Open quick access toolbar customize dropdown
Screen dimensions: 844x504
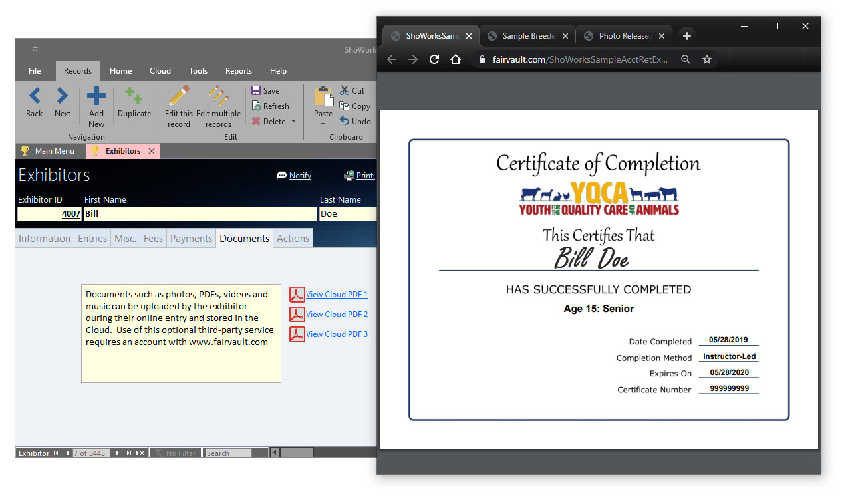tap(35, 49)
